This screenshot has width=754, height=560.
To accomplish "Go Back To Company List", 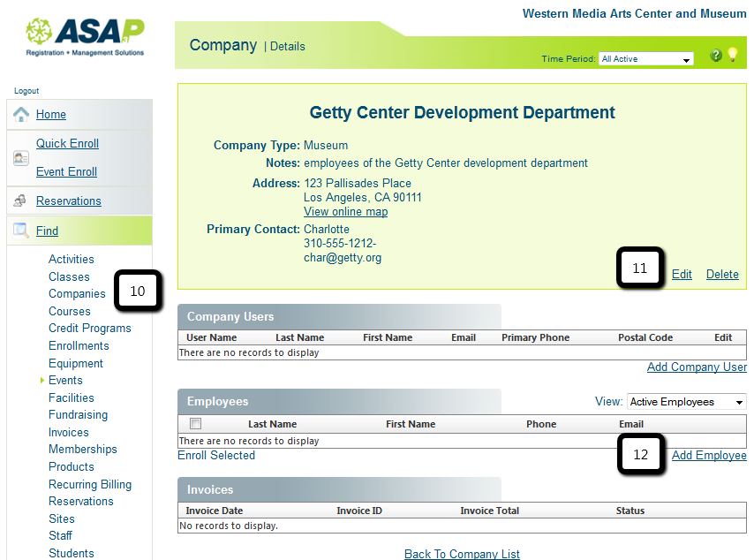I will (462, 554).
